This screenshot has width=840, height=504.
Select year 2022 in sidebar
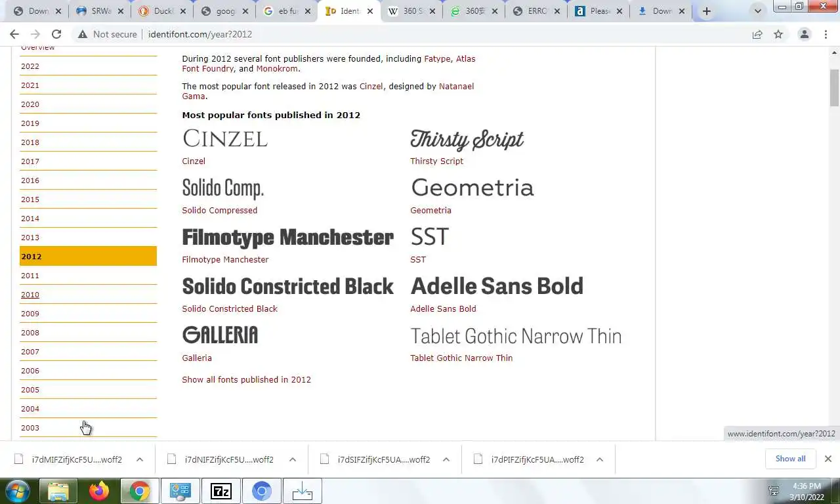30,66
